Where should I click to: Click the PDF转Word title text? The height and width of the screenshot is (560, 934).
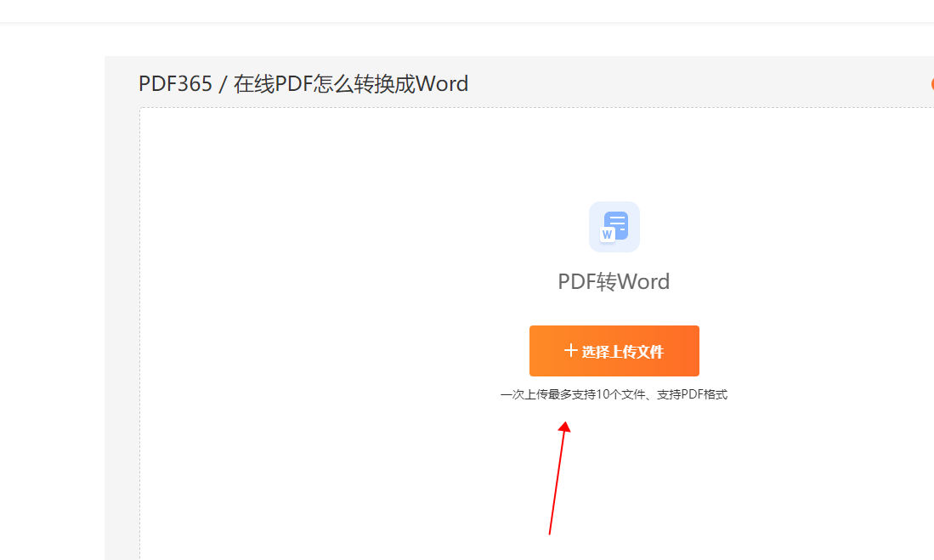[614, 281]
